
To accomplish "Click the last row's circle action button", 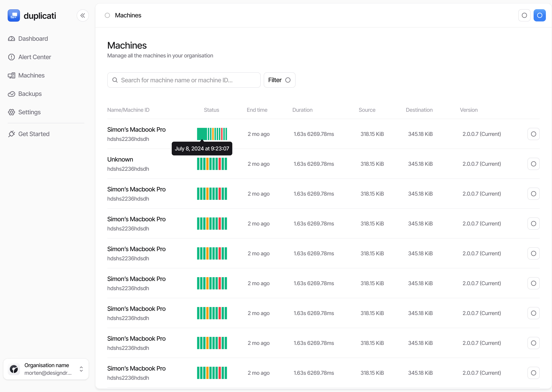I will 533,373.
